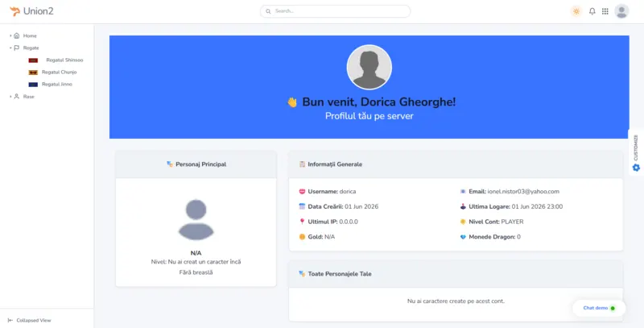644x328 pixels.
Task: Click 'Nu ai caractere create pe acest cont.'
Action: click(x=456, y=301)
